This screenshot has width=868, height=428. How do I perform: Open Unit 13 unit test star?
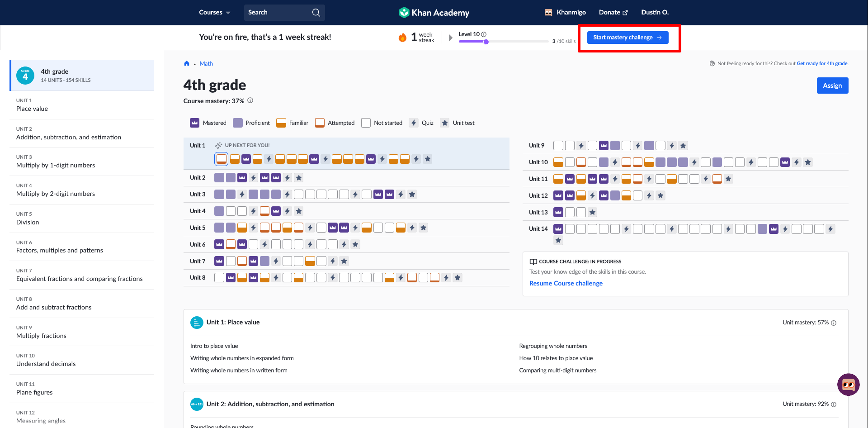pos(592,212)
